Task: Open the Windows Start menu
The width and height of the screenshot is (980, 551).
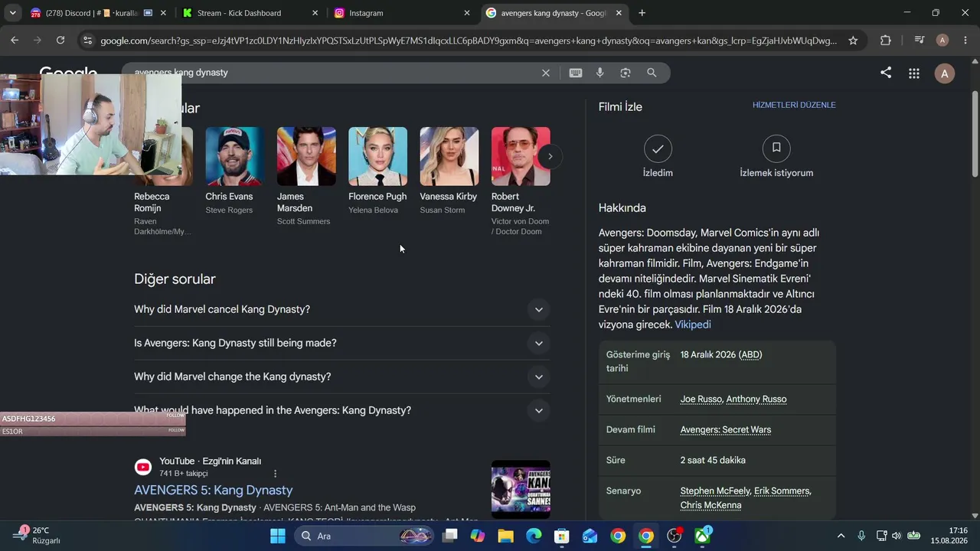Action: tap(278, 536)
